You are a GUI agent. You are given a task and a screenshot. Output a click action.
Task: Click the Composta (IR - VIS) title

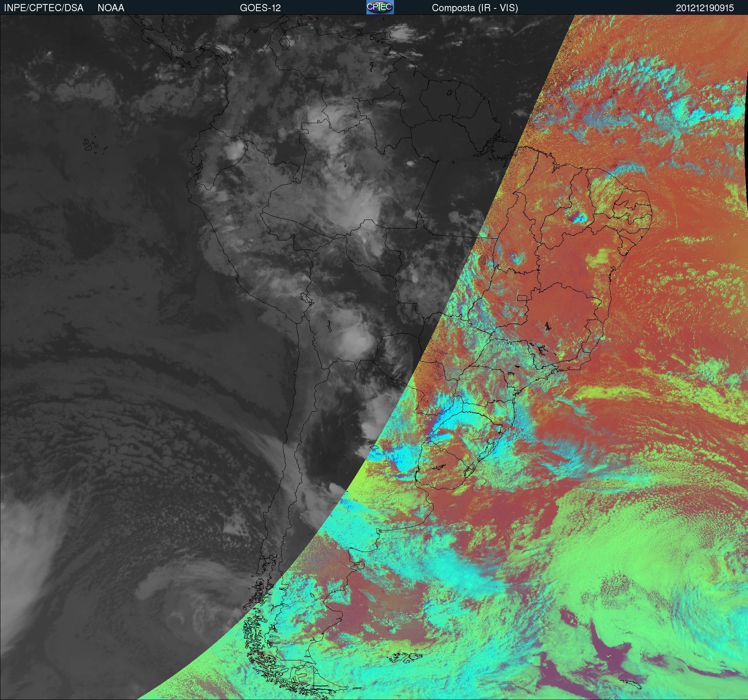[x=475, y=8]
